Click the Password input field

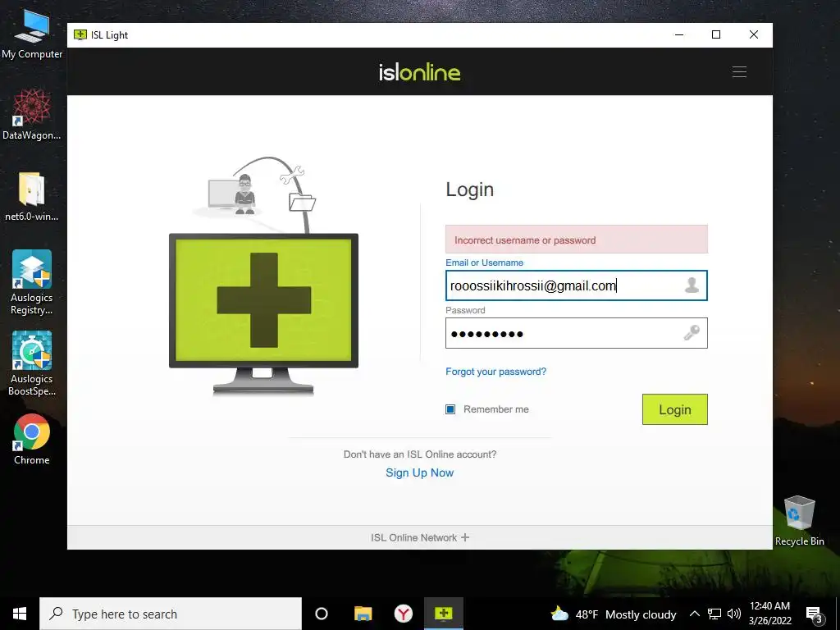[x=577, y=333]
